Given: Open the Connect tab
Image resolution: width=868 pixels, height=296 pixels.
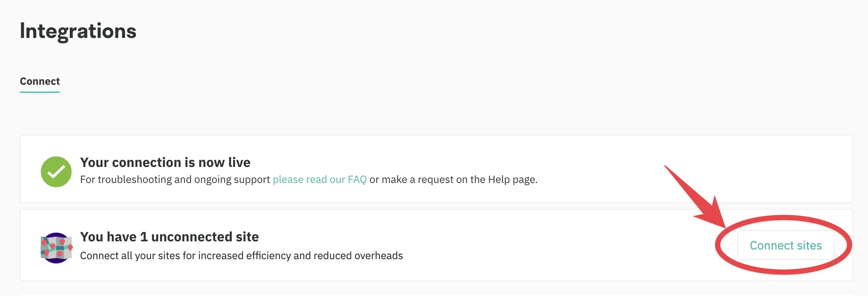Looking at the screenshot, I should [39, 81].
